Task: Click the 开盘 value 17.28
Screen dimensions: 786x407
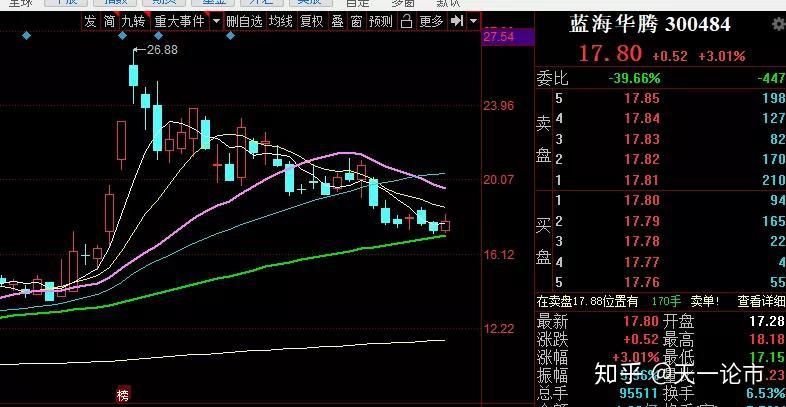Action: coord(767,321)
